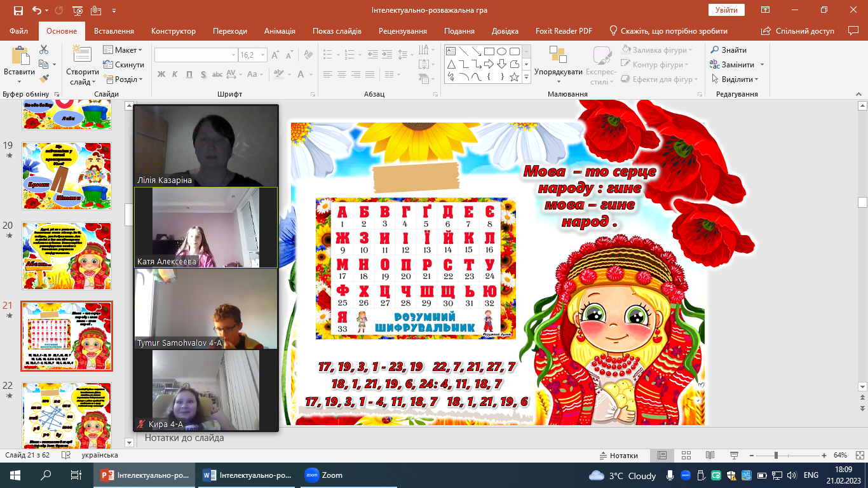Select the star shape in gallery
Image resolution: width=868 pixels, height=488 pixels.
pyautogui.click(x=515, y=77)
